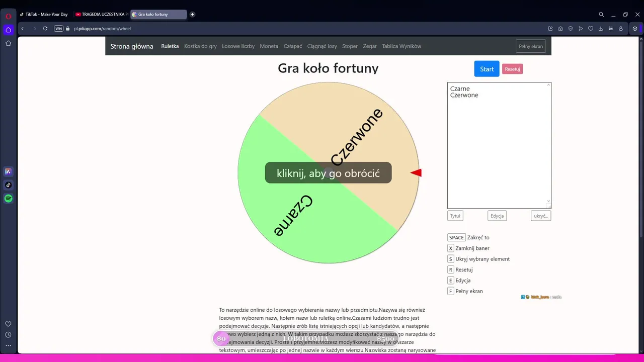This screenshot has width=644, height=362.
Task: Open the Opera menu logo
Action: point(8,16)
